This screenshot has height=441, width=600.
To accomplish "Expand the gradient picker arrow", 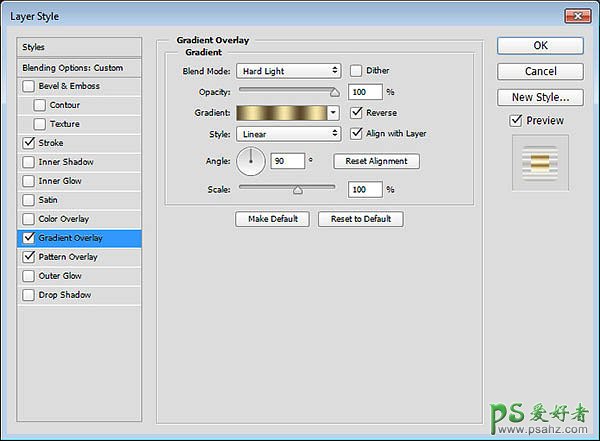I will (334, 113).
